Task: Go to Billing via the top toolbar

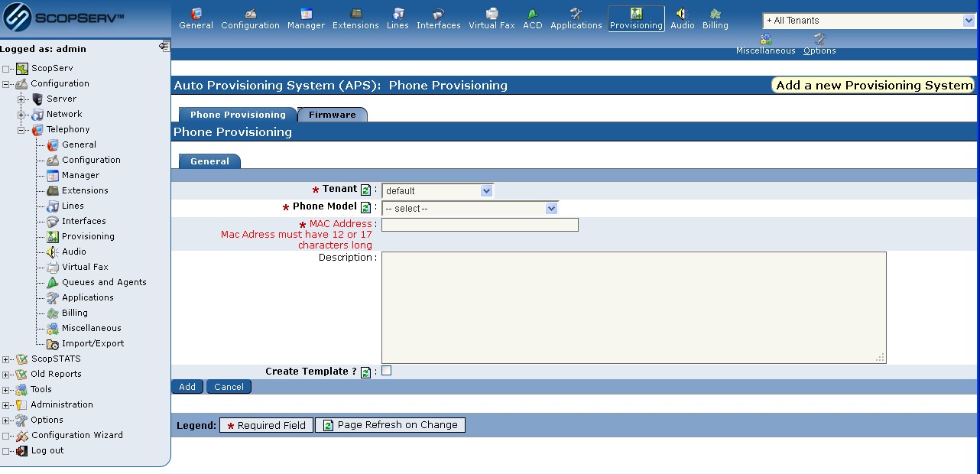Action: (x=716, y=19)
